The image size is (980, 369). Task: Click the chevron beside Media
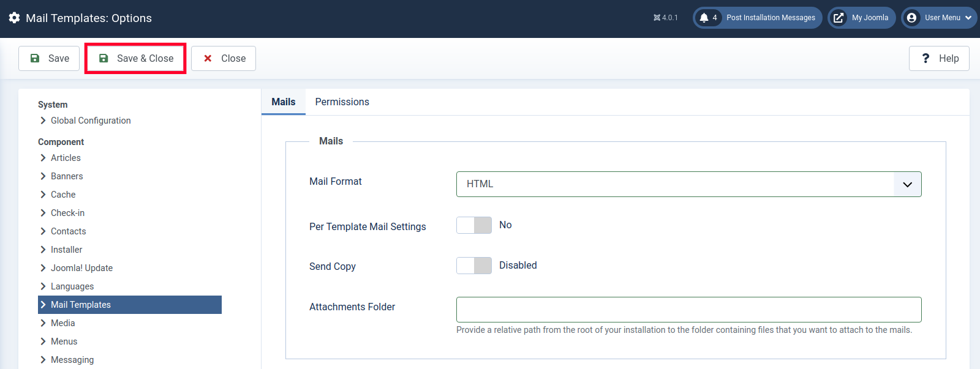click(43, 323)
